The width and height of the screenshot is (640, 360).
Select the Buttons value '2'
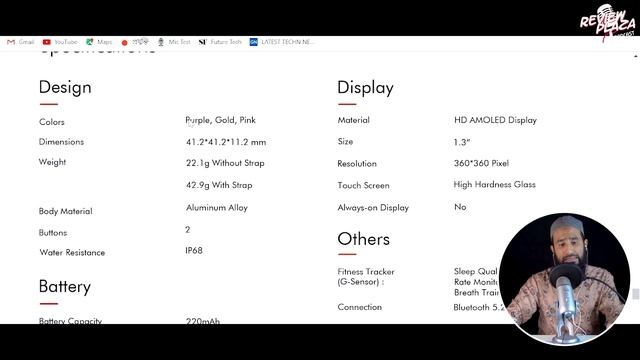(187, 229)
